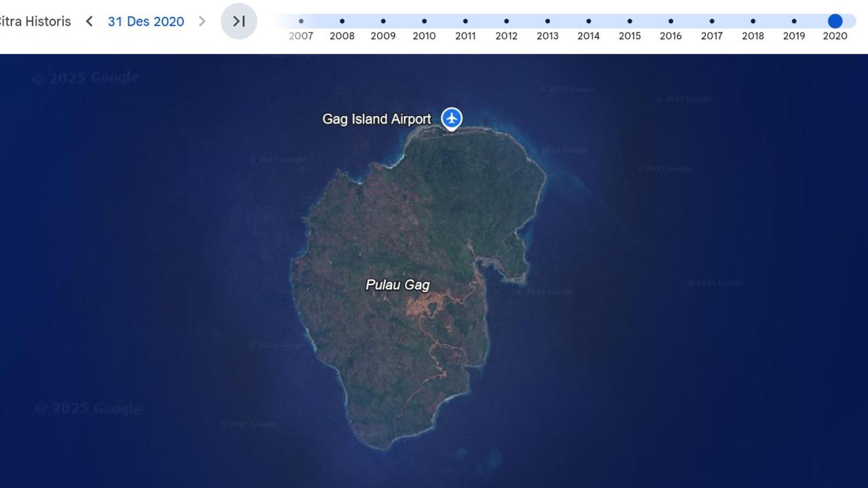The image size is (868, 488).
Task: Select the 2009 timeline marker
Action: [x=383, y=22]
